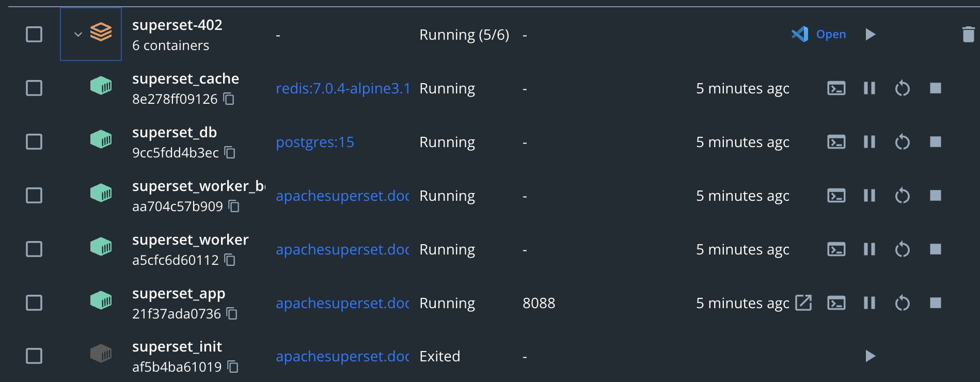Start the whole superset-402 stack
This screenshot has height=382, width=980.
click(871, 34)
